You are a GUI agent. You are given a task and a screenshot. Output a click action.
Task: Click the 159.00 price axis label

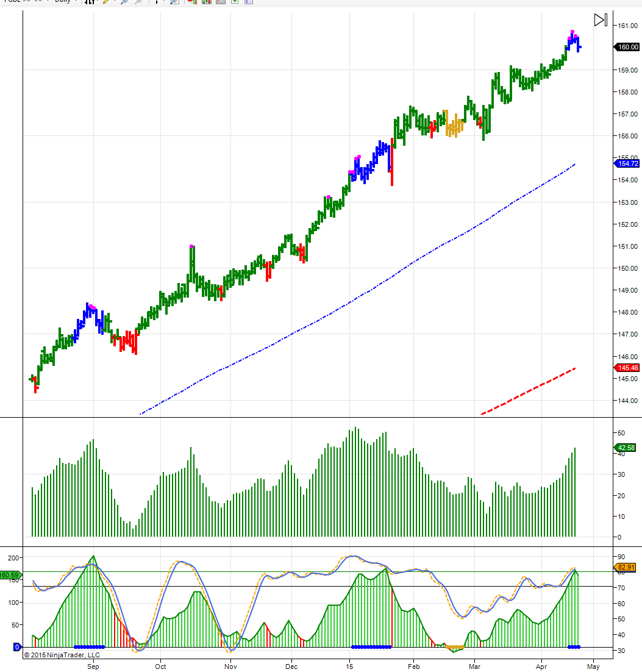pyautogui.click(x=627, y=70)
